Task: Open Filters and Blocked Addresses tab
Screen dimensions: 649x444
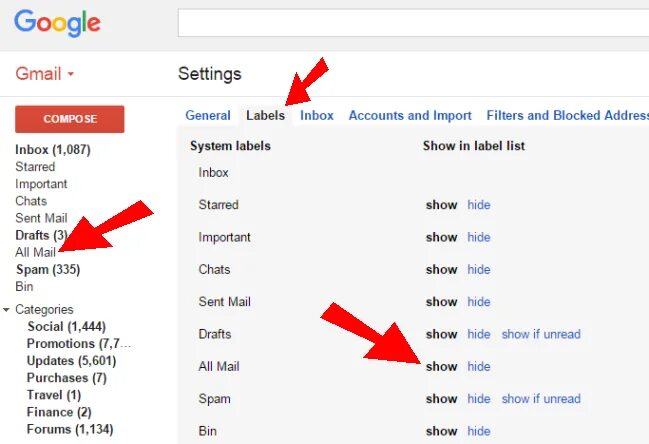Action: pos(567,115)
